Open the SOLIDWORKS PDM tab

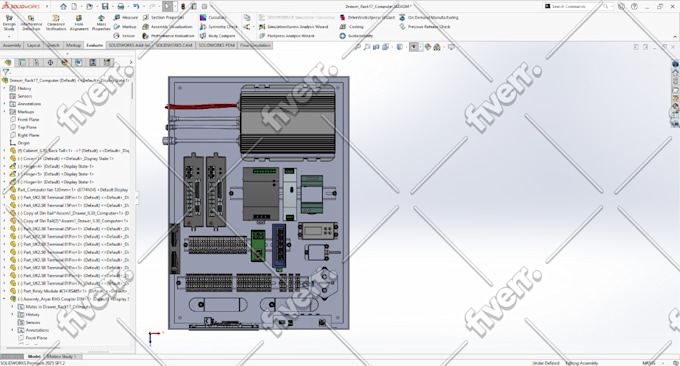click(216, 45)
